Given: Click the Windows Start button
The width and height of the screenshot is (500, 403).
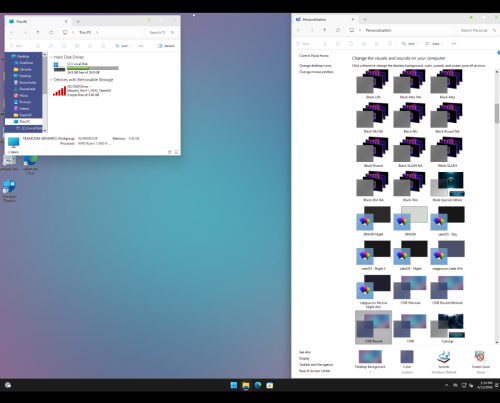Looking at the screenshot, I should point(234,385).
